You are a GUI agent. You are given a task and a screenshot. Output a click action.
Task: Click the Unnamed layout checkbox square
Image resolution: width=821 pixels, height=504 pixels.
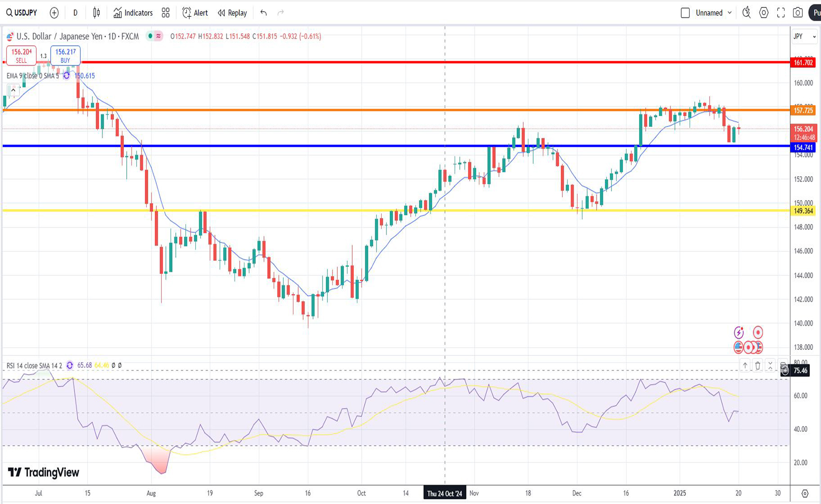tap(685, 13)
